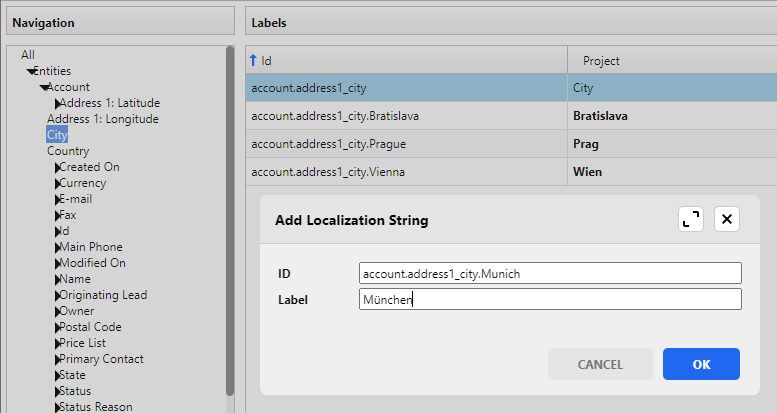777x413 pixels.
Task: Expand the Primary Contact node
Action: click(x=56, y=359)
